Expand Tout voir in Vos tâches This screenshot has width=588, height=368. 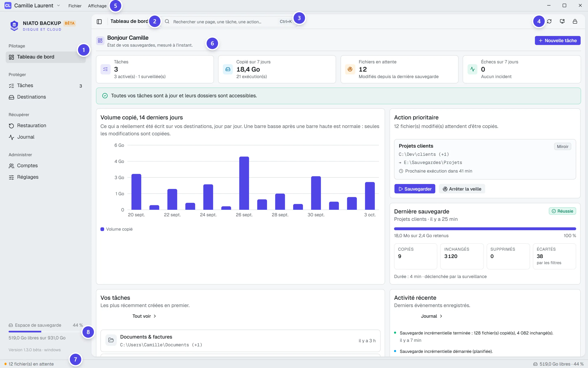tap(144, 316)
